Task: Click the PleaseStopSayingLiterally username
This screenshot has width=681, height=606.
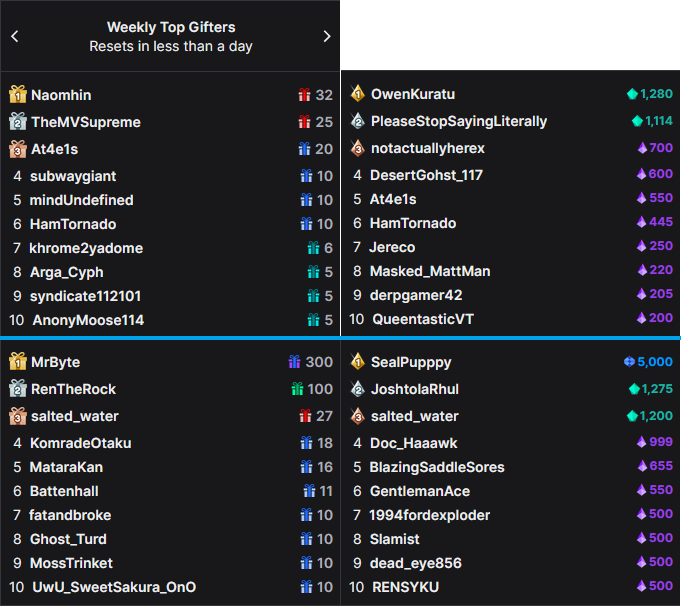Action: click(459, 122)
